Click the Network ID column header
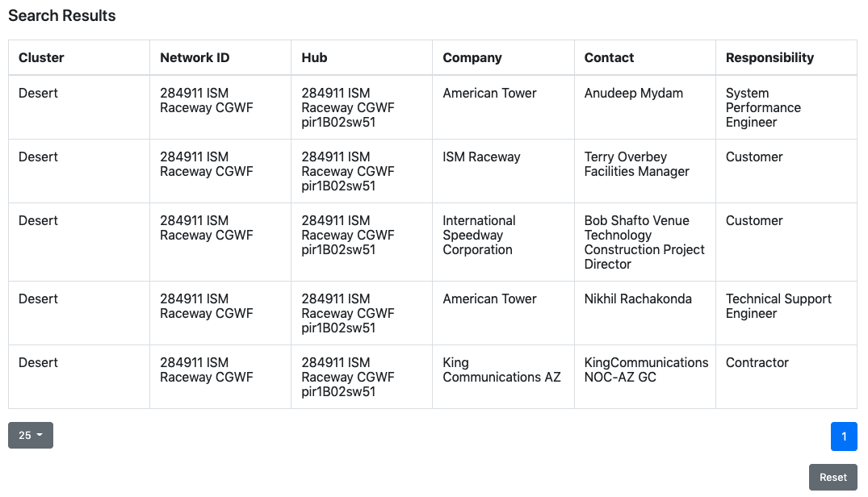 tap(195, 58)
